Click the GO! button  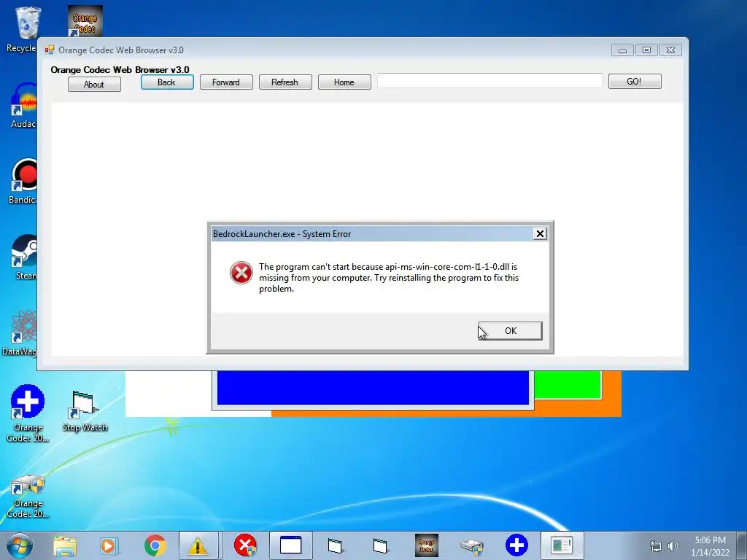[x=634, y=82]
